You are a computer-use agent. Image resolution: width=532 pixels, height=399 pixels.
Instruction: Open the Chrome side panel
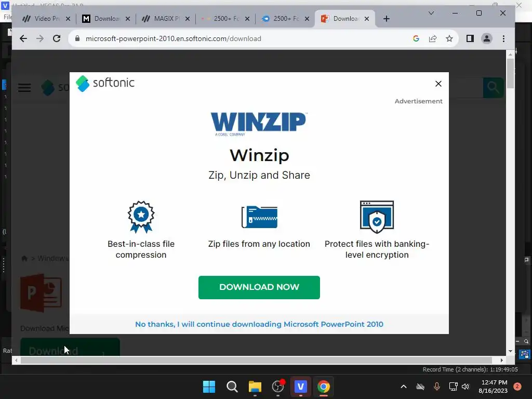pyautogui.click(x=470, y=38)
